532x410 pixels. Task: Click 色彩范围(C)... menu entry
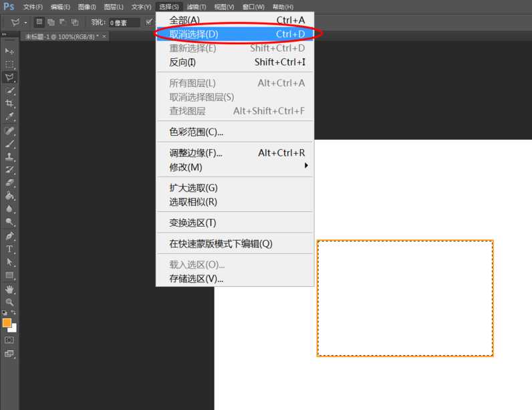click(x=196, y=132)
